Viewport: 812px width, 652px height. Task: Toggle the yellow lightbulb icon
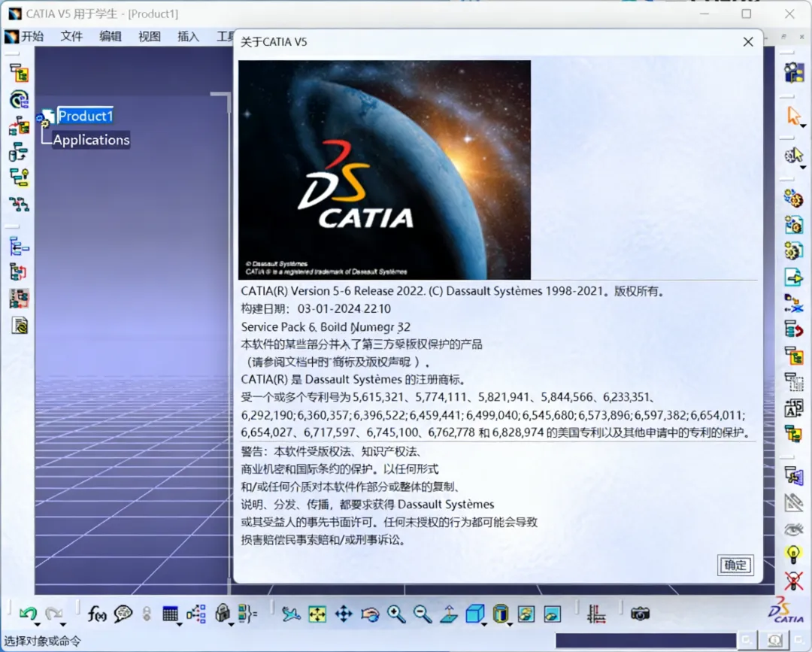[793, 555]
